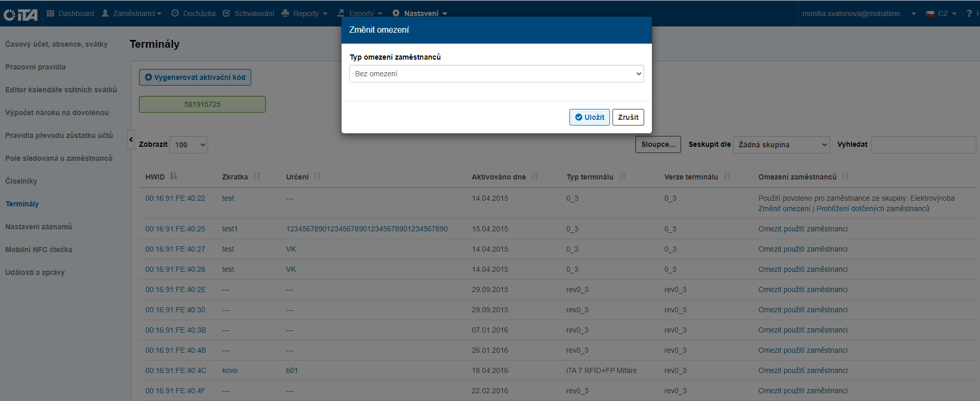
Task: Click the HWID column sort icon
Action: 173,176
